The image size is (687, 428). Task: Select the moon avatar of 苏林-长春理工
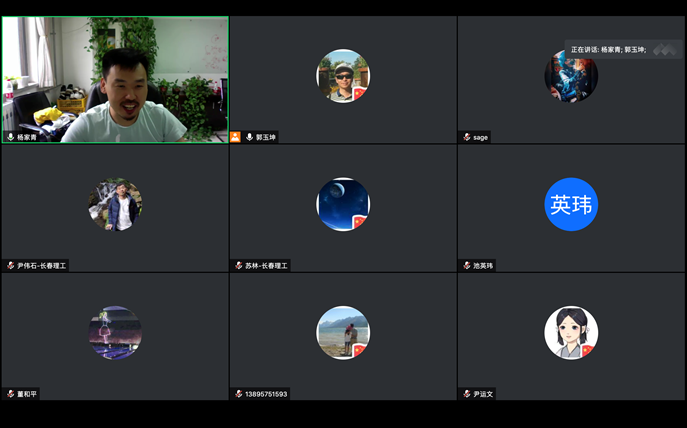pos(343,204)
